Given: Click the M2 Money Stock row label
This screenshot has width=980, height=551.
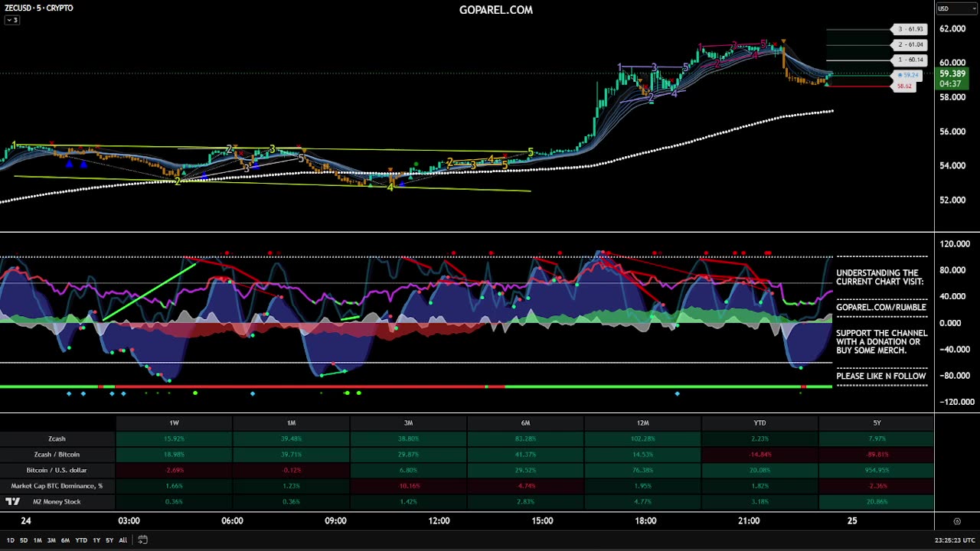Looking at the screenshot, I should click(x=57, y=502).
